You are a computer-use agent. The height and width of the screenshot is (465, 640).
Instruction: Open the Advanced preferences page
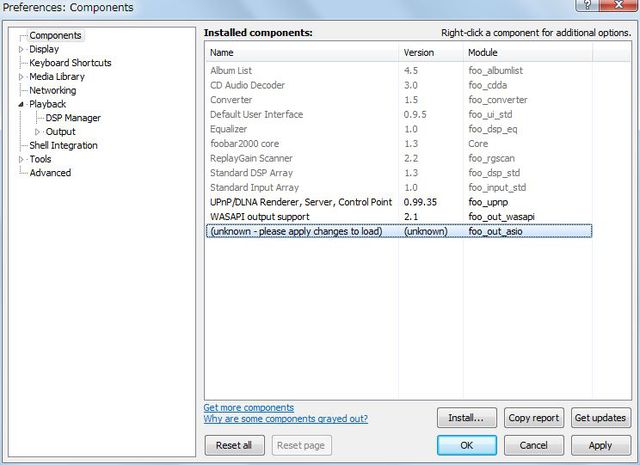tap(50, 173)
